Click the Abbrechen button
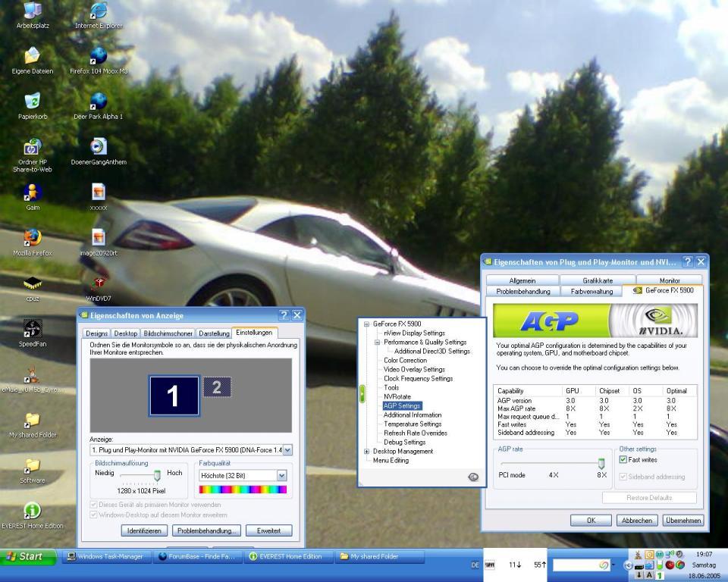 click(636, 521)
